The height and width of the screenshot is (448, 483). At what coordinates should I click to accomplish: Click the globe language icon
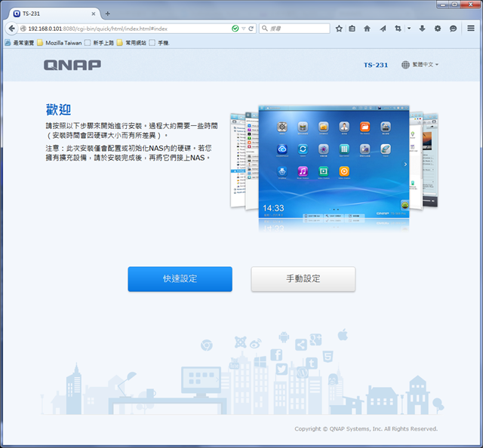click(x=405, y=65)
